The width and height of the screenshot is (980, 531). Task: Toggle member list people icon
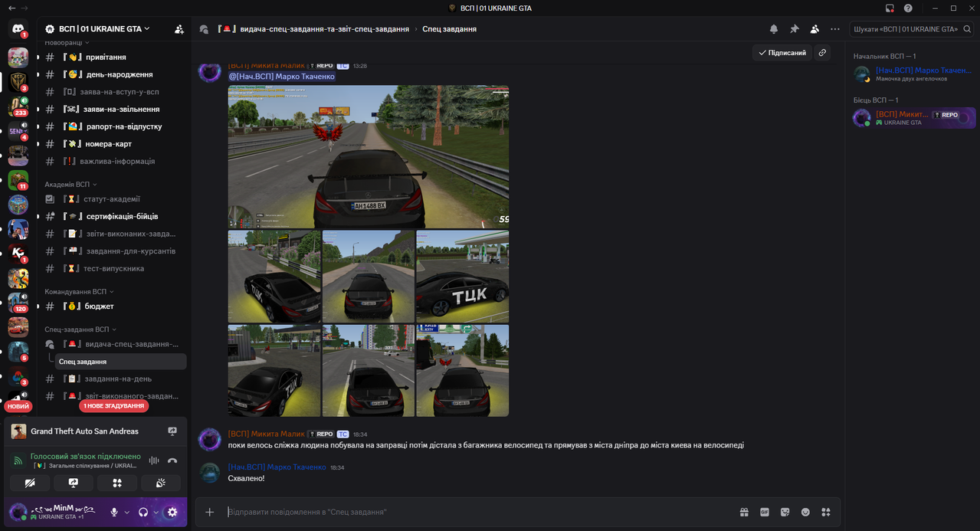[x=814, y=29]
